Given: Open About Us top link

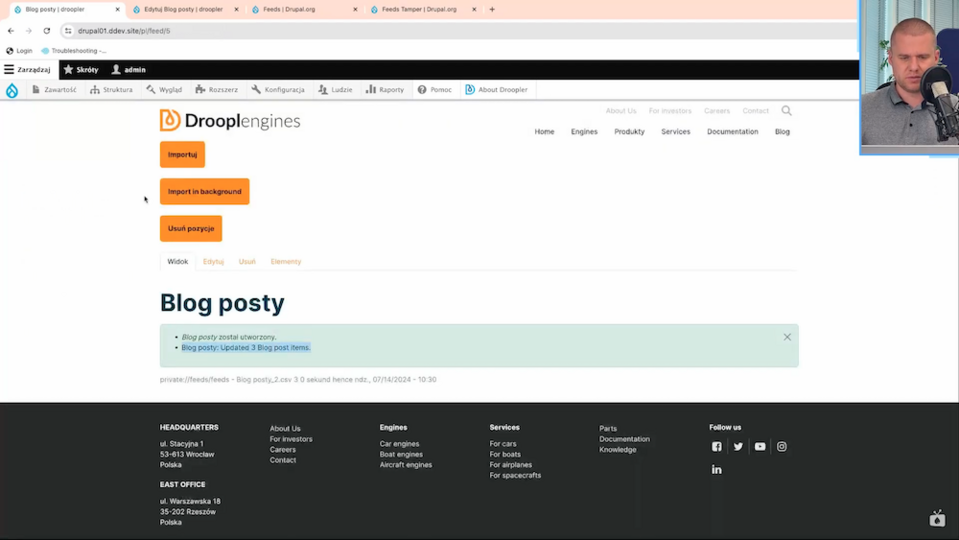Looking at the screenshot, I should tap(621, 111).
